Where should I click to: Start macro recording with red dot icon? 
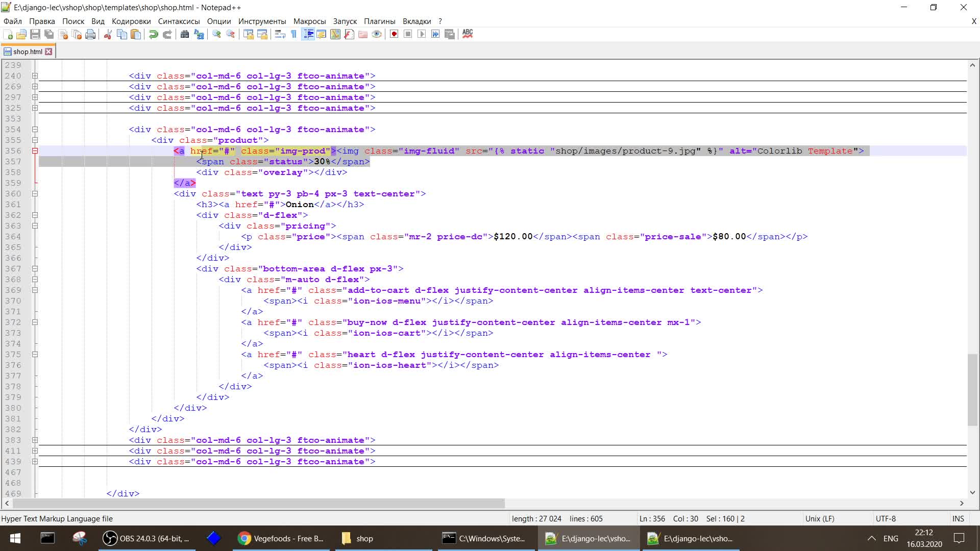(394, 34)
